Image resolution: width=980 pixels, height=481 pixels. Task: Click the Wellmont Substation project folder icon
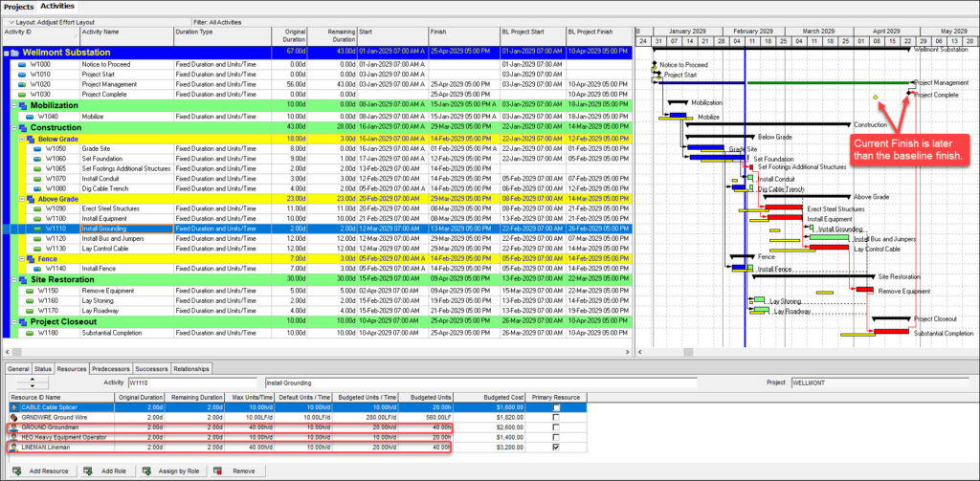(x=15, y=53)
